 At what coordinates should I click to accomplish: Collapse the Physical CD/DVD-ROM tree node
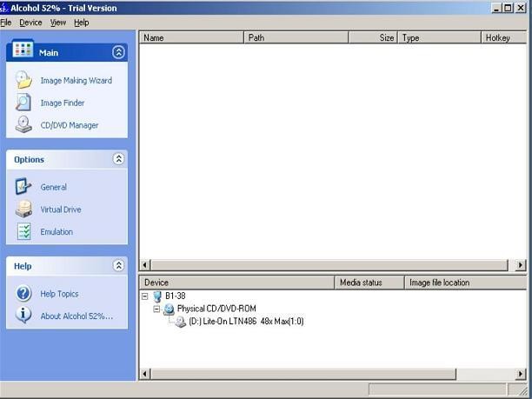click(x=156, y=309)
